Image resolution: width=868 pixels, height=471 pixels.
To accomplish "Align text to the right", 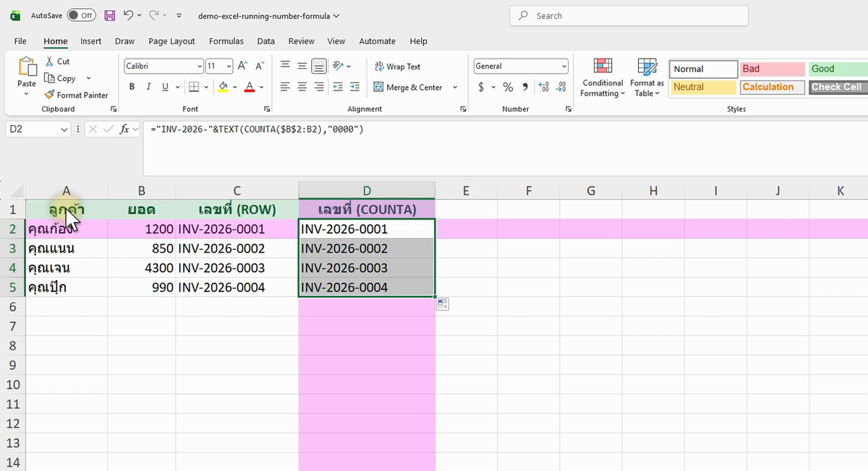I will (318, 87).
